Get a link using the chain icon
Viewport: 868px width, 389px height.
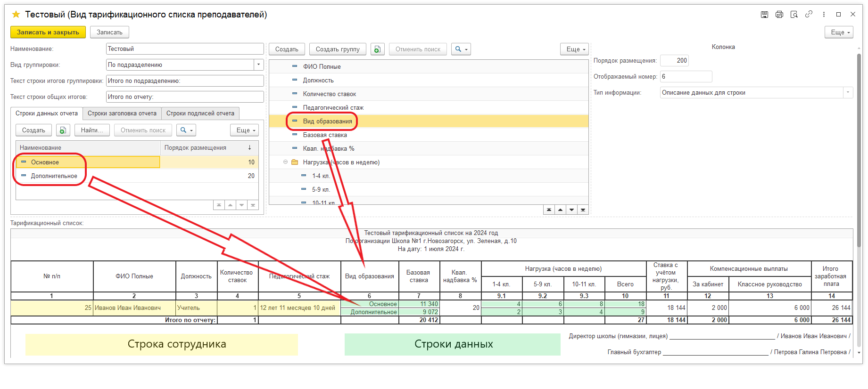point(809,14)
